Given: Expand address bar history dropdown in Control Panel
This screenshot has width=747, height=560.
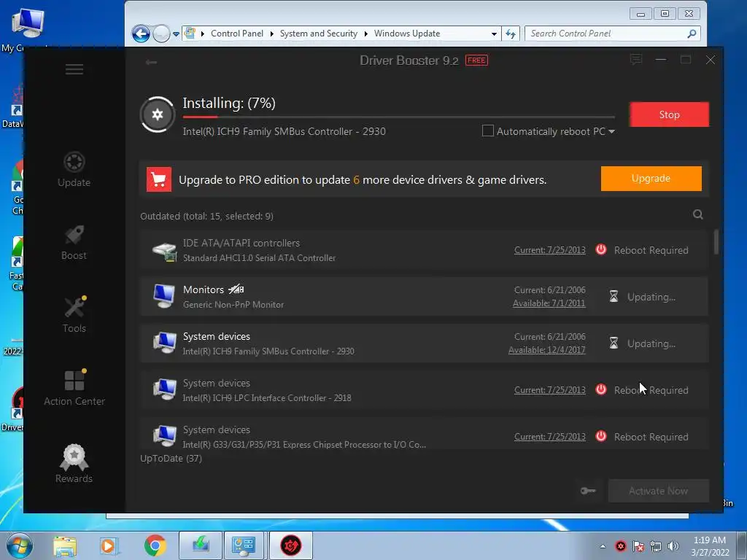Looking at the screenshot, I should [x=494, y=34].
